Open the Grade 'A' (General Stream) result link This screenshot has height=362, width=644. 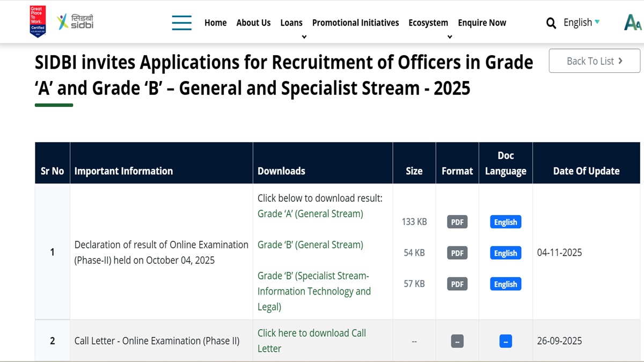[310, 213]
